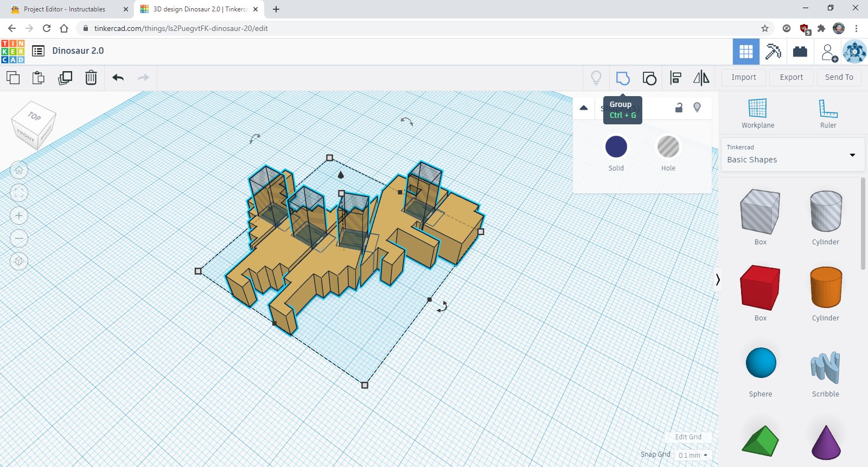Viewport: 868px width, 467px height.
Task: Click the Tinkercad logo
Action: (13, 52)
